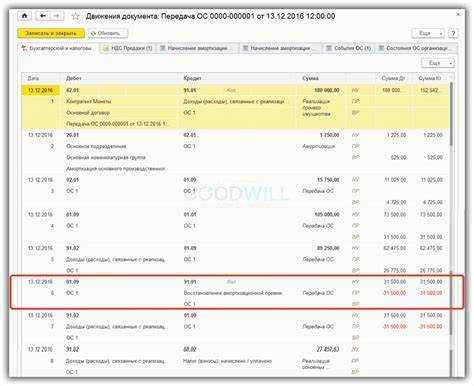
Task: Select Налог (взносы): начислено / уплачено cell
Action: [x=228, y=361]
